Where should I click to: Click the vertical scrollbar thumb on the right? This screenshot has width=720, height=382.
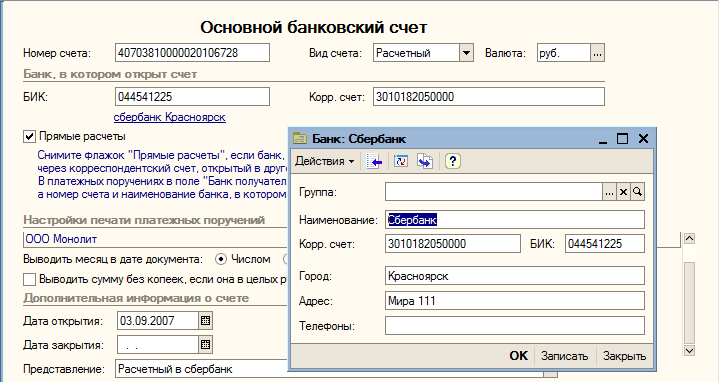(689, 302)
